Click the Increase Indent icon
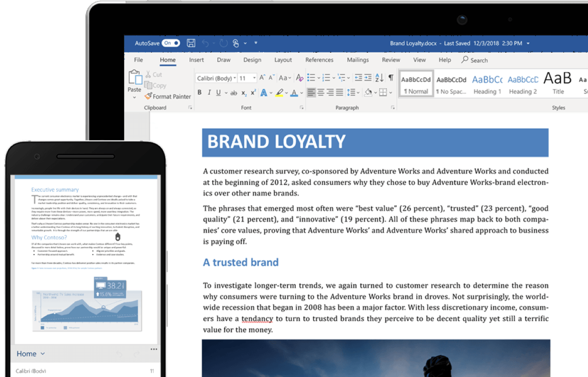The image size is (588, 377). point(368,78)
